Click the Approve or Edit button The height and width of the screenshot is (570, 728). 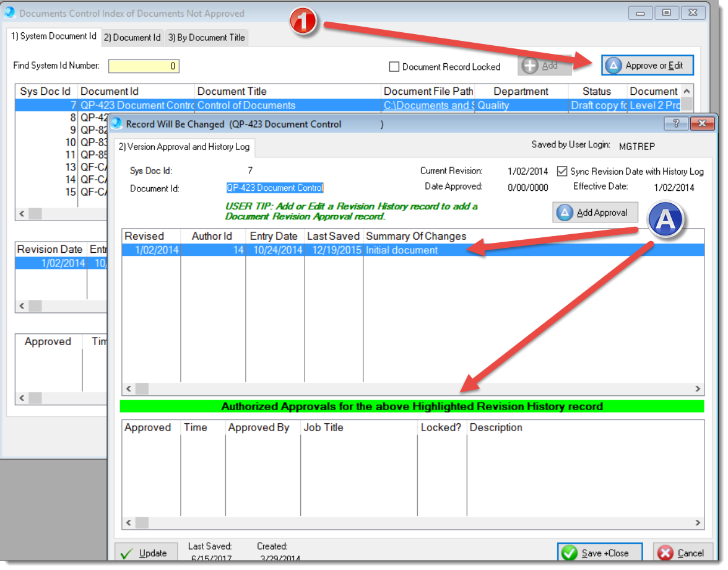[x=647, y=65]
